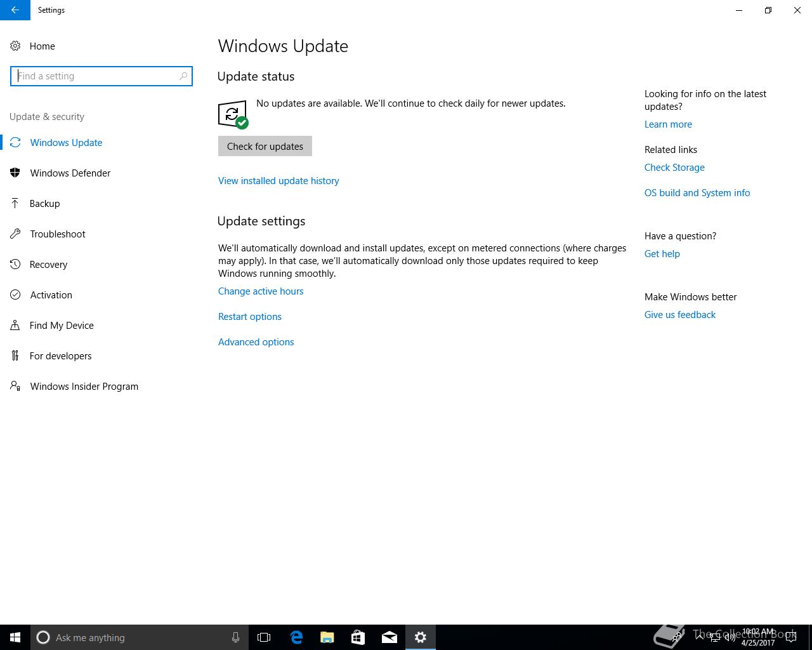Show hidden tray icons with the chevron
812x650 pixels.
click(699, 637)
